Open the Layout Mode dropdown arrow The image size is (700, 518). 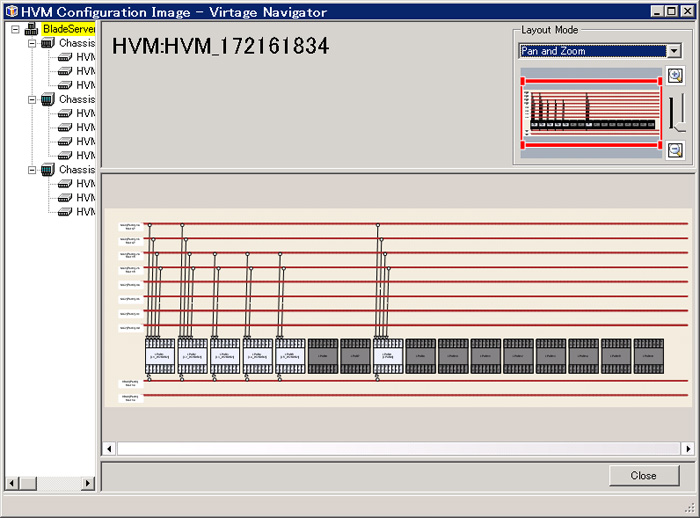(674, 51)
